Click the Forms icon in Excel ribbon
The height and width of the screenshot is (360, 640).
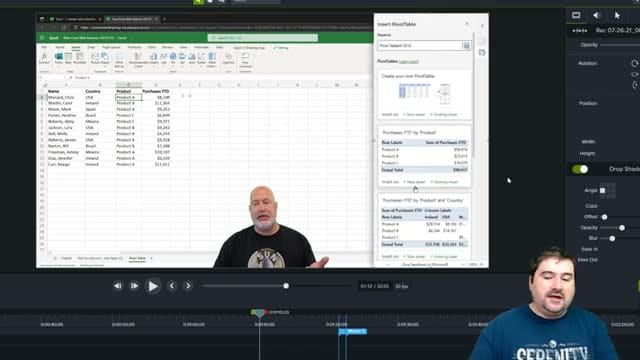coord(59,58)
